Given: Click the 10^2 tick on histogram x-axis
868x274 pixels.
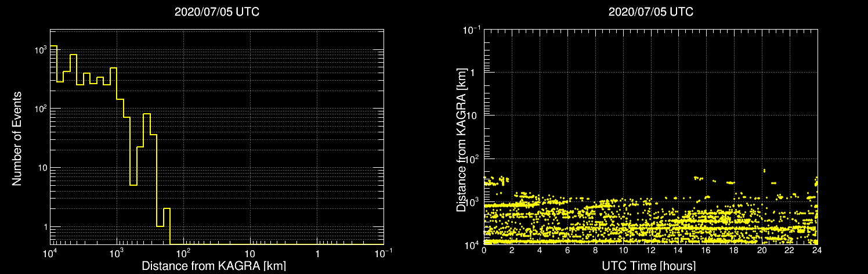Looking at the screenshot, I should tap(184, 252).
